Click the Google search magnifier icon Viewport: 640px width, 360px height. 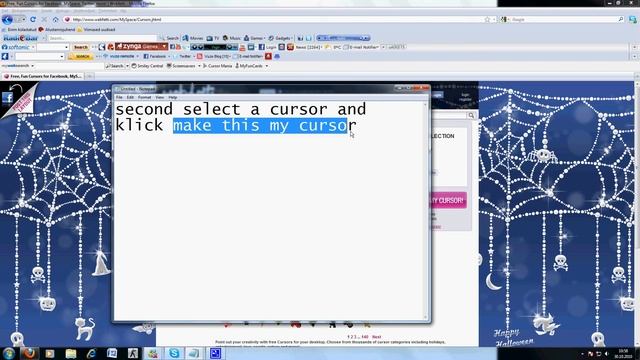click(x=621, y=19)
